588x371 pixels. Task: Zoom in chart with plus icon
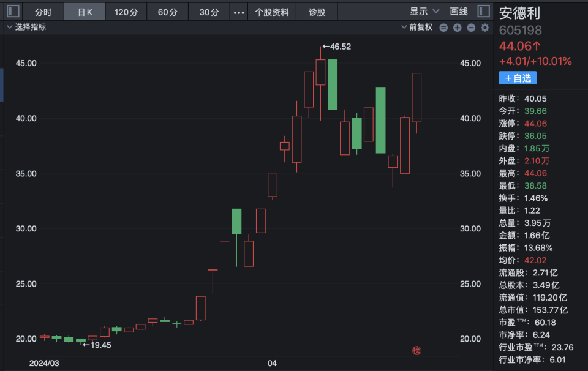pyautogui.click(x=457, y=28)
